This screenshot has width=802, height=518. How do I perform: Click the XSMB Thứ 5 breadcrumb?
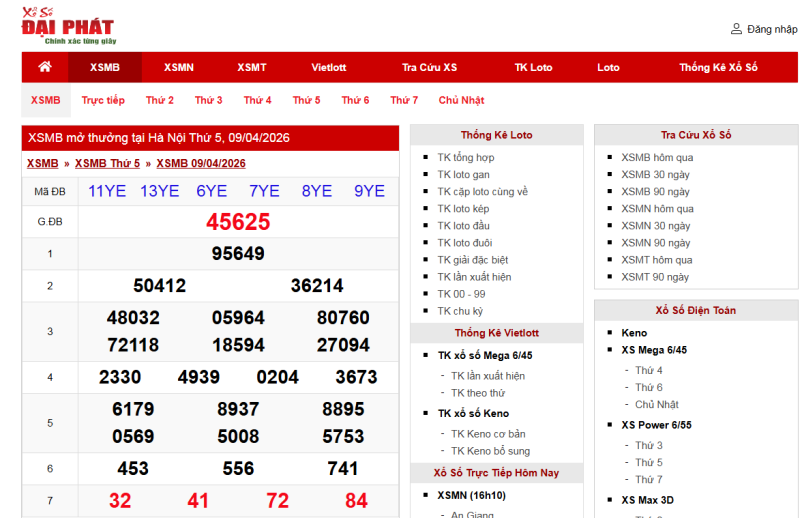tap(107, 163)
